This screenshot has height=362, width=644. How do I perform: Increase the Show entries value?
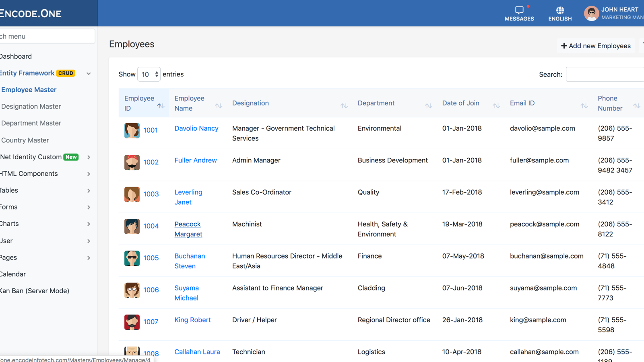[157, 72]
